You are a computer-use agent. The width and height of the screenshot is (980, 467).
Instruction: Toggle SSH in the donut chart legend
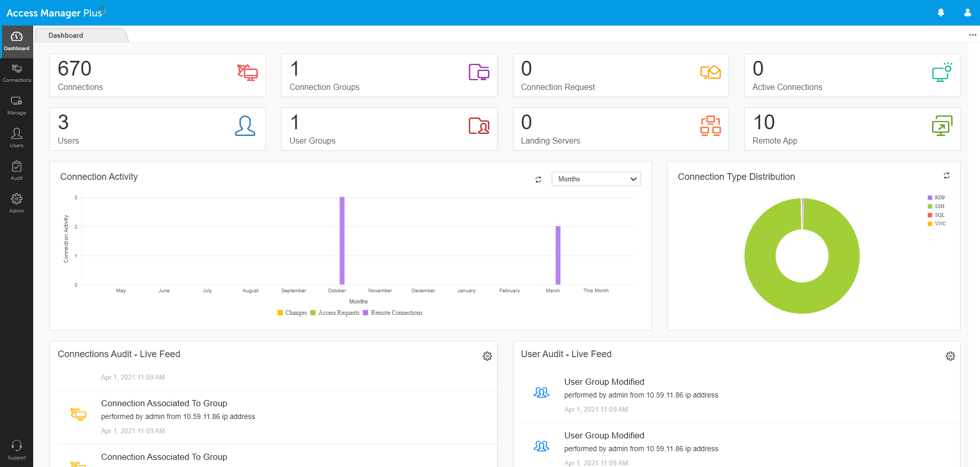point(938,206)
